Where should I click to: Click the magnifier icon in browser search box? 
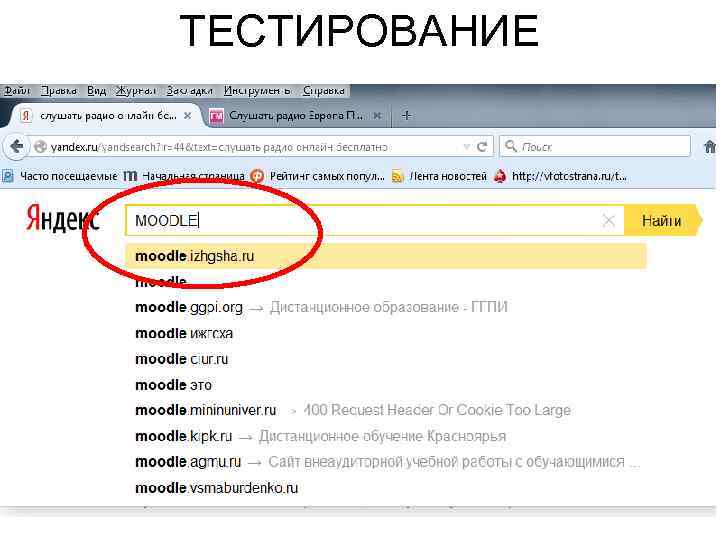[x=511, y=146]
